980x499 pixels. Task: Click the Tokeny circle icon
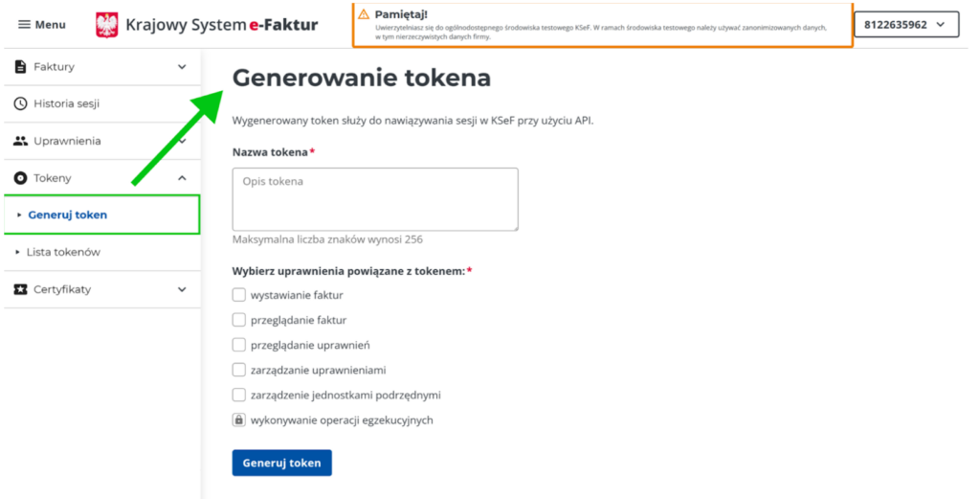click(21, 178)
